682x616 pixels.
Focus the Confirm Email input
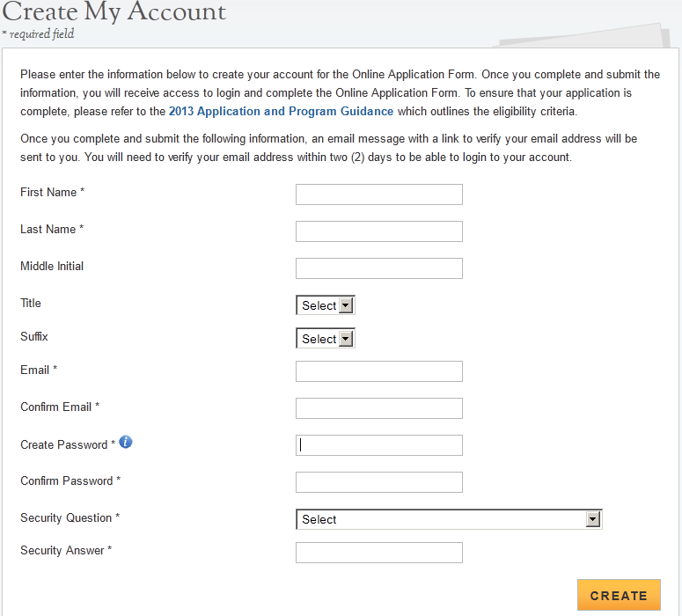click(x=378, y=408)
